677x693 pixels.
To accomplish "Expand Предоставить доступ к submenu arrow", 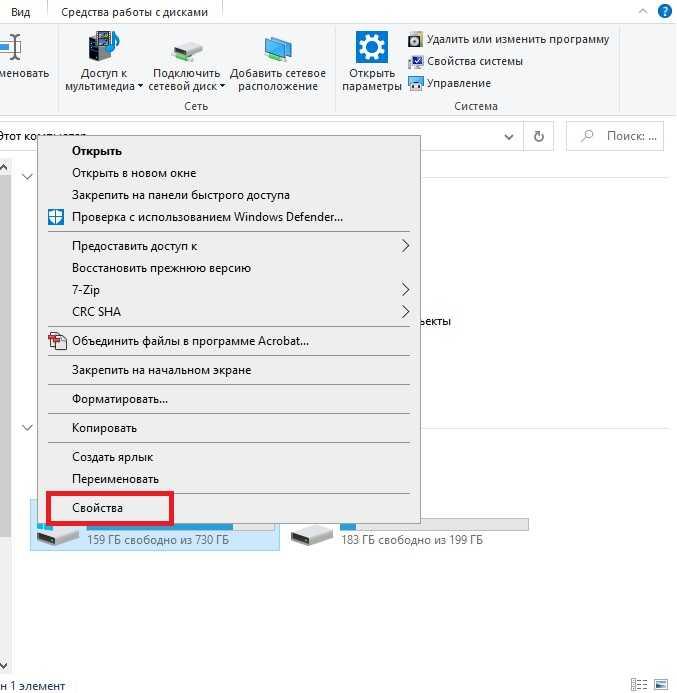I will click(405, 246).
